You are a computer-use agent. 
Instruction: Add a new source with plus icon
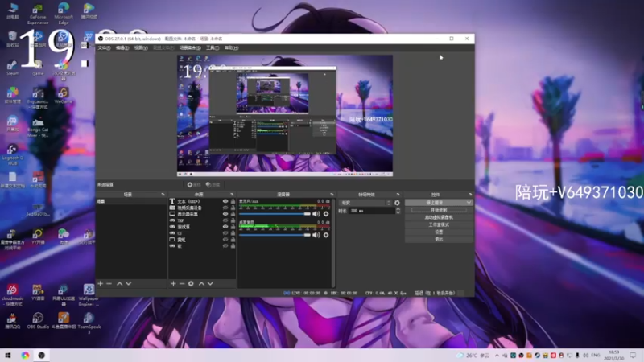(x=173, y=284)
